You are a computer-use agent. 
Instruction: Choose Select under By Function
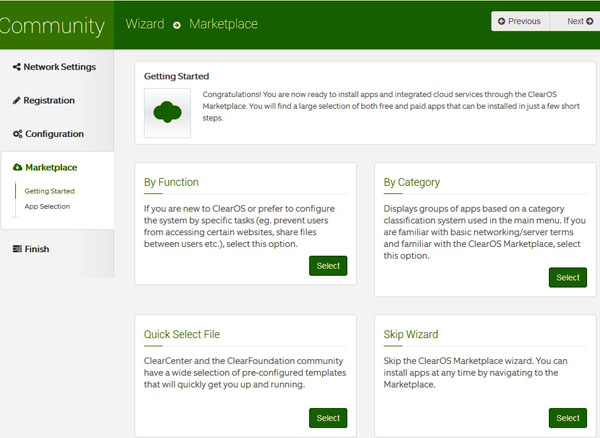pos(328,266)
